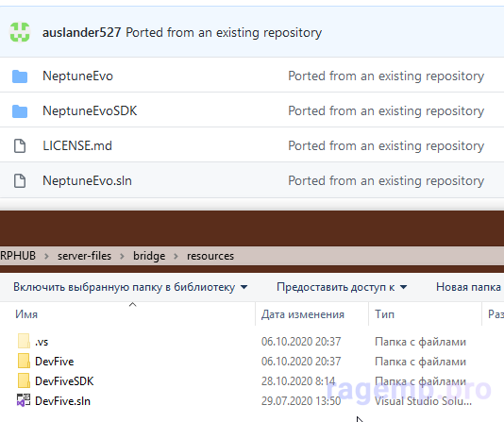Open the NeptuneEvoSDK folder icon
The width and height of the screenshot is (504, 422).
pyautogui.click(x=20, y=111)
